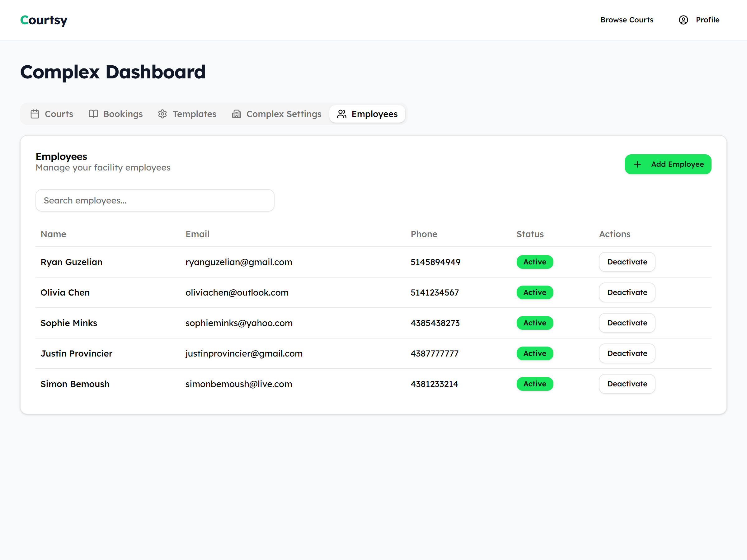Screen dimensions: 747x560
Task: Click the Email column header
Action: [x=198, y=234]
